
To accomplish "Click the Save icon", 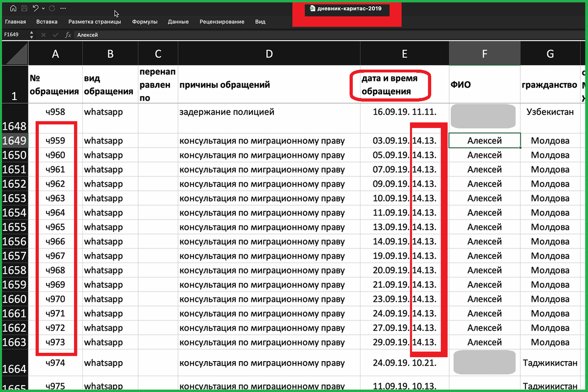I will [x=24, y=8].
